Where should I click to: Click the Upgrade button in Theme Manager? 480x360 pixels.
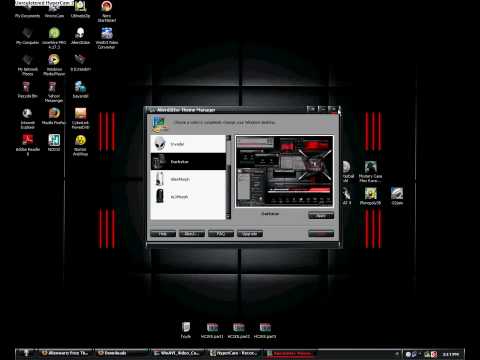point(250,234)
